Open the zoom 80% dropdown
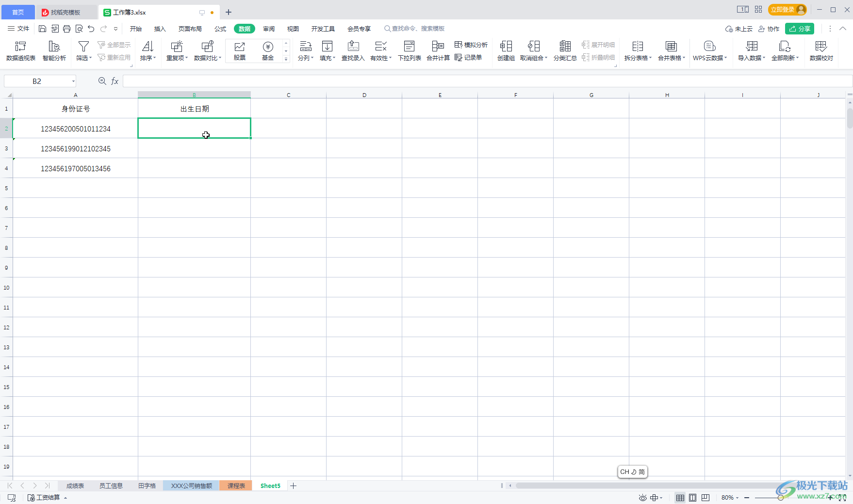The image size is (853, 504). click(x=730, y=498)
